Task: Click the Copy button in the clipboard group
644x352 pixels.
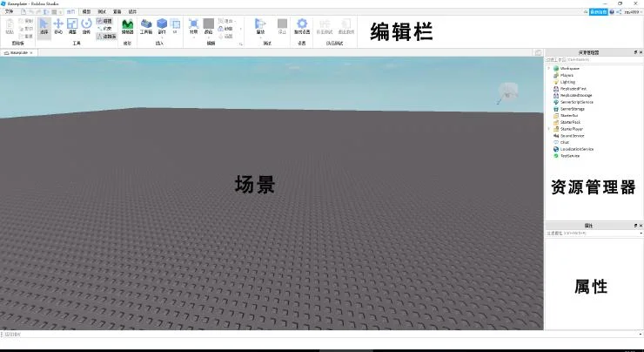Action: click(26, 21)
